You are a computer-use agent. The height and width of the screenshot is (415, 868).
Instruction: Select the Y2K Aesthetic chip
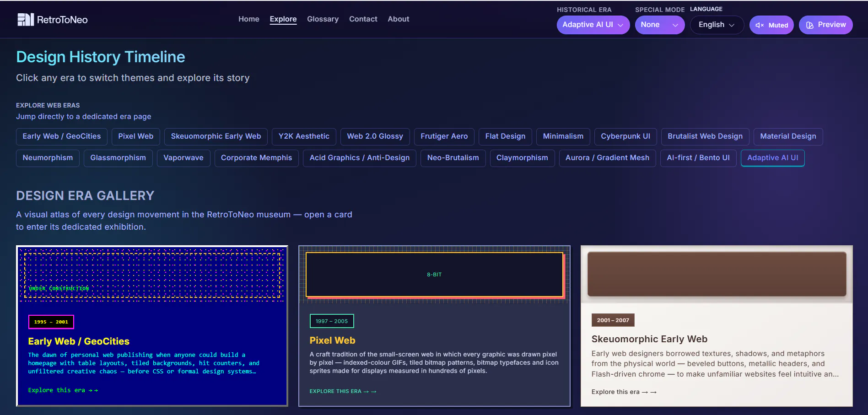coord(304,136)
